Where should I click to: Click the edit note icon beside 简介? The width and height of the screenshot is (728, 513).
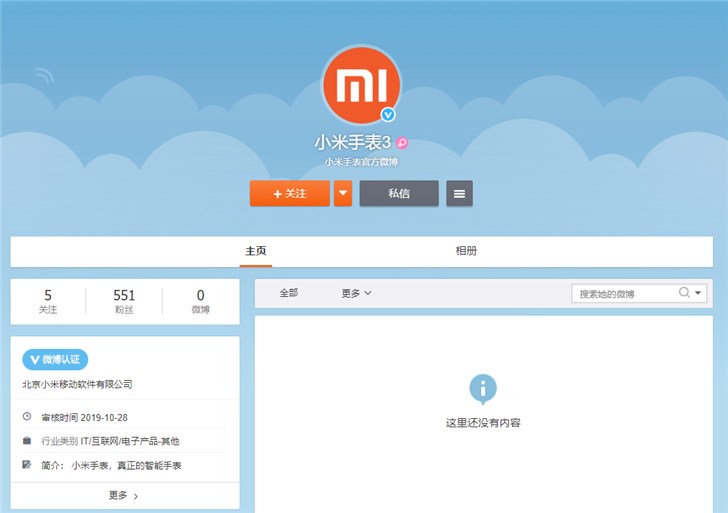pyautogui.click(x=27, y=464)
